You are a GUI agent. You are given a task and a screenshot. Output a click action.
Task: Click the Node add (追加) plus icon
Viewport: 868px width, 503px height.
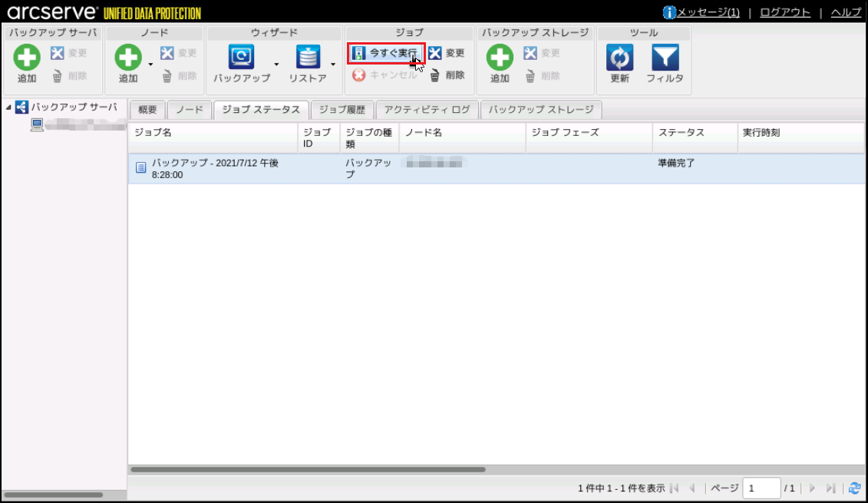[x=128, y=58]
